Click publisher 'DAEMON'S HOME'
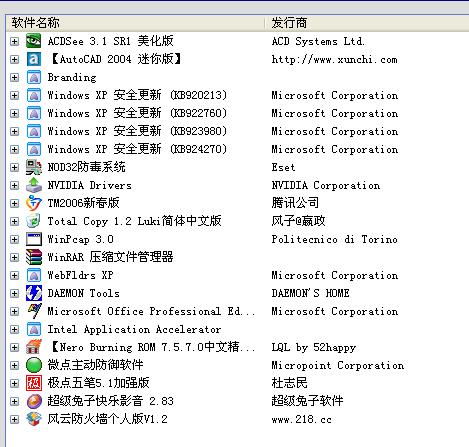The image size is (469, 447). tap(310, 293)
